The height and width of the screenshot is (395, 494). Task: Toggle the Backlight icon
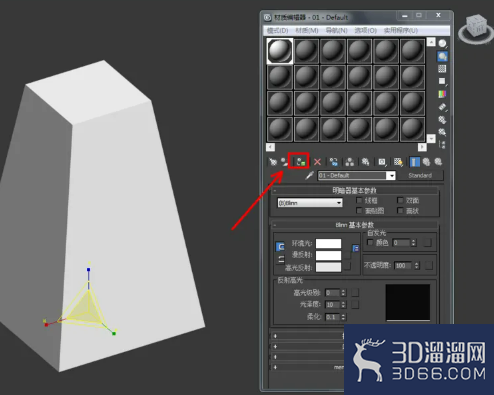442,56
